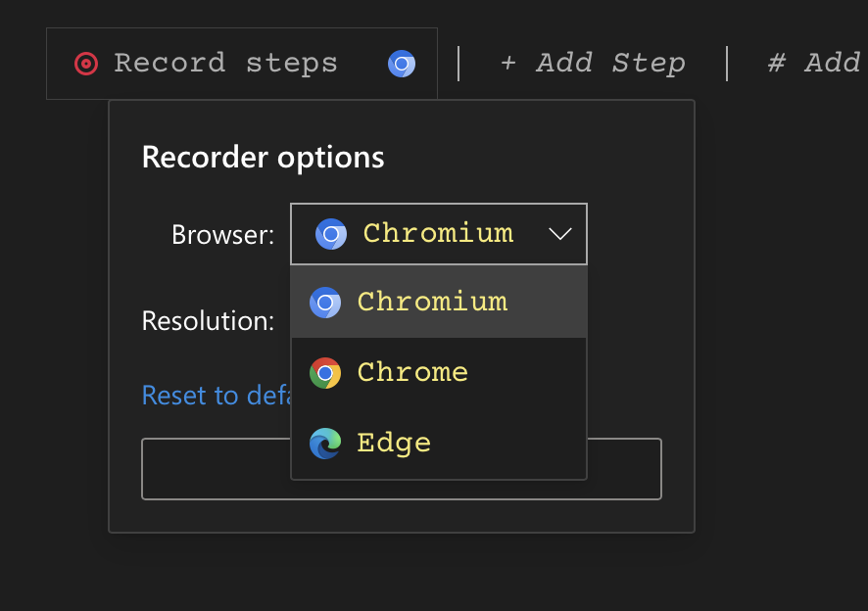Click the Recorder options heading
The width and height of the screenshot is (868, 611).
coord(263,158)
